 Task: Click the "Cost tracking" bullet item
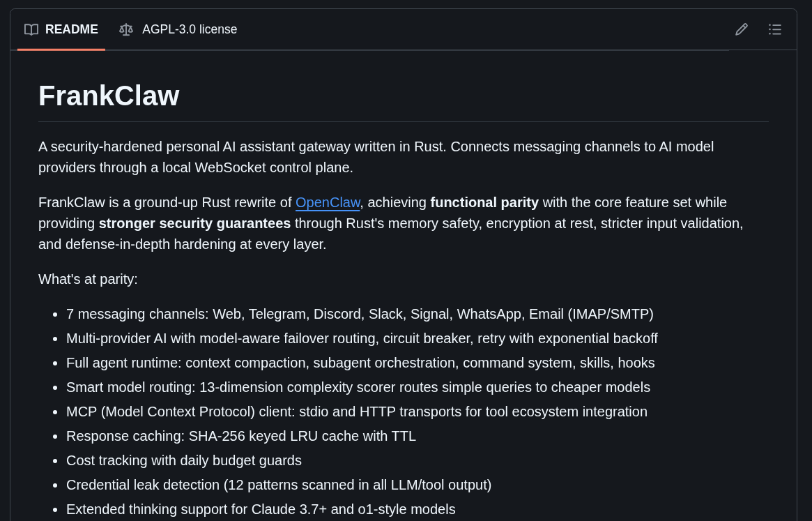[x=184, y=460]
